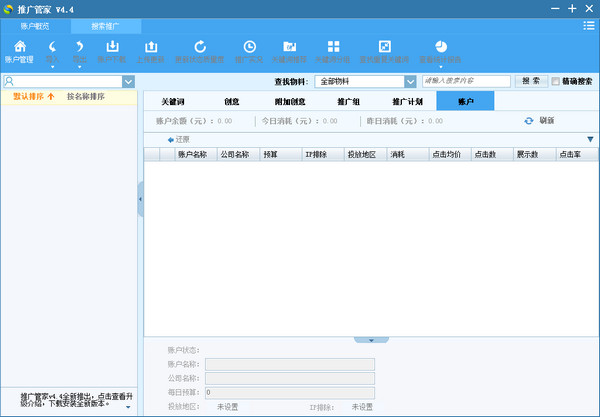Screen dimensions: 600x417
Task: Click the circular refresh arrow toolbar icon
Action: tap(200, 47)
